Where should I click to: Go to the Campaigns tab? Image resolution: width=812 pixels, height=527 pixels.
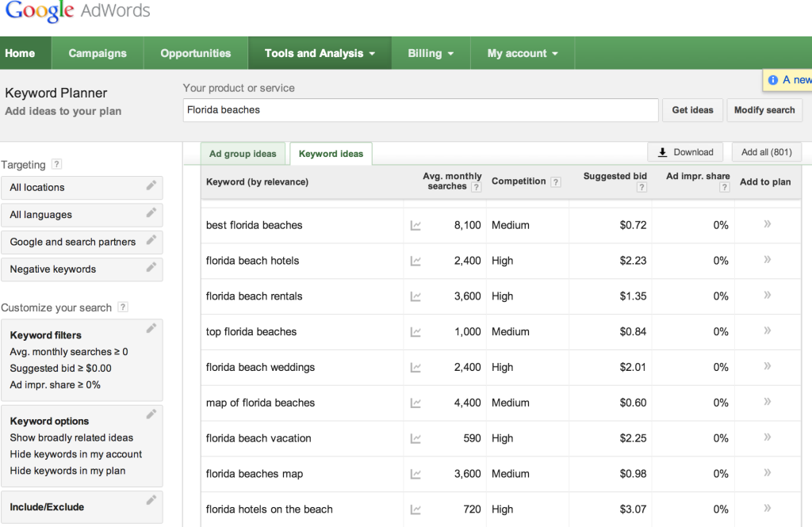coord(98,53)
